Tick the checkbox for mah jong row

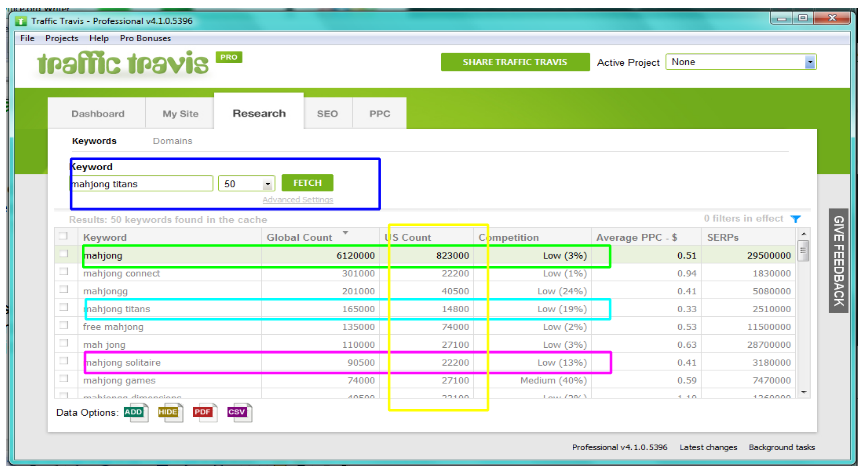[x=63, y=343]
